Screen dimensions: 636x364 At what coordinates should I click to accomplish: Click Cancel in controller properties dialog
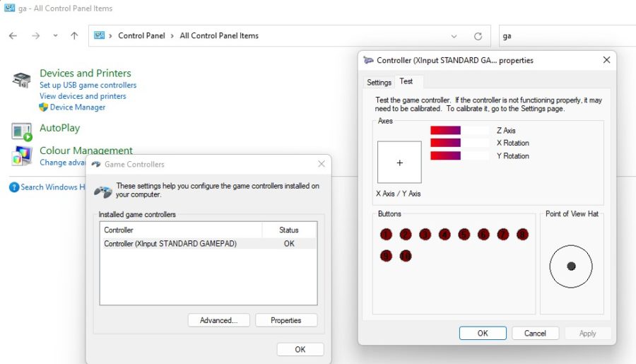pyautogui.click(x=535, y=333)
